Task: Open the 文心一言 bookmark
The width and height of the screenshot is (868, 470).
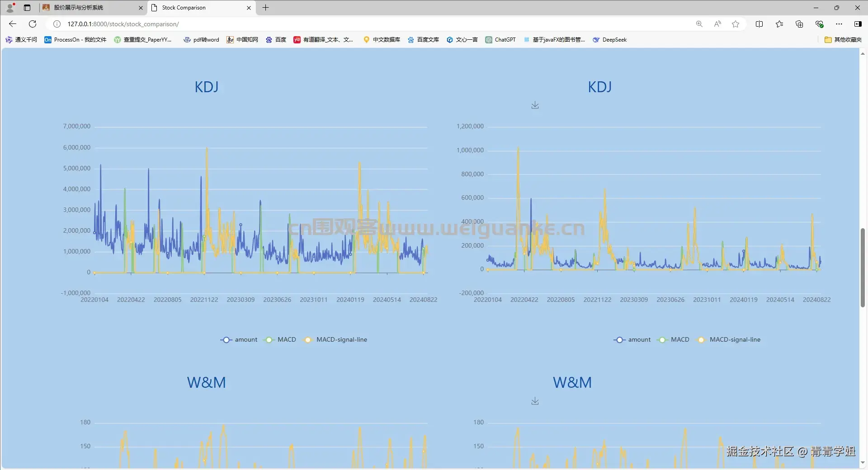Action: click(x=462, y=40)
